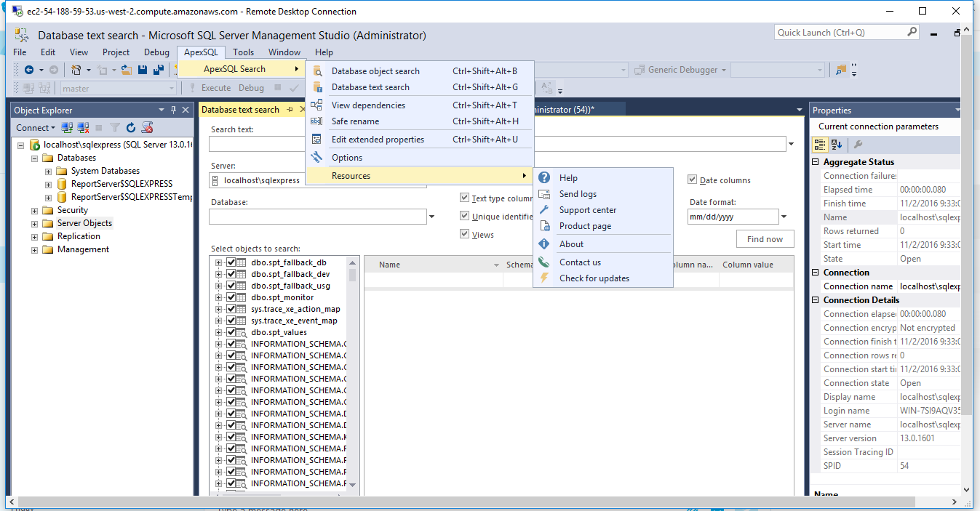Viewport: 980px width, 511px height.
Task: Expand the System Databases folder
Action: [48, 171]
